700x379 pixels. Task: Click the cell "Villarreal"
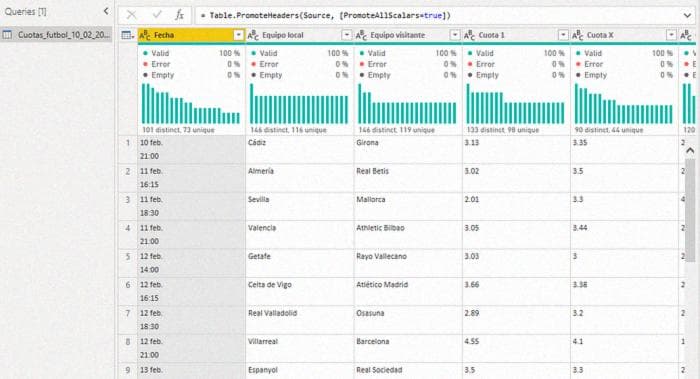300,348
